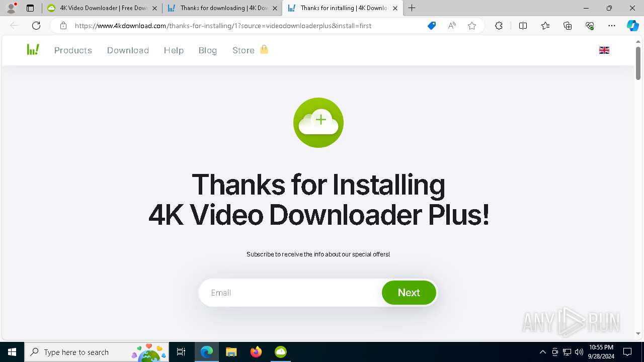Close the Thanks for downloading tab
The image size is (644, 362).
[275, 8]
